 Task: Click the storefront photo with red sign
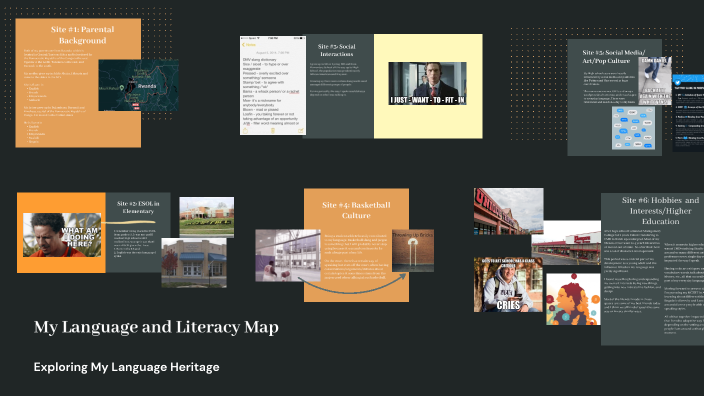[x=508, y=211]
